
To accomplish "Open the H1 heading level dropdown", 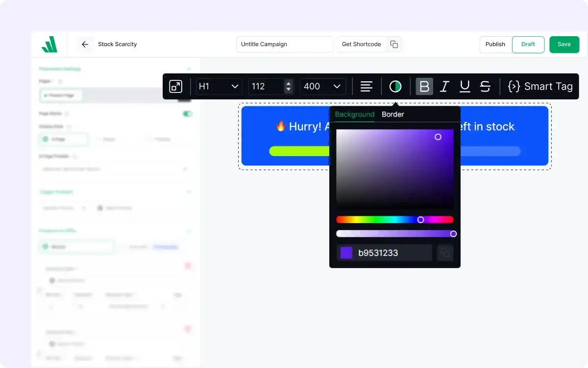I will tap(219, 86).
